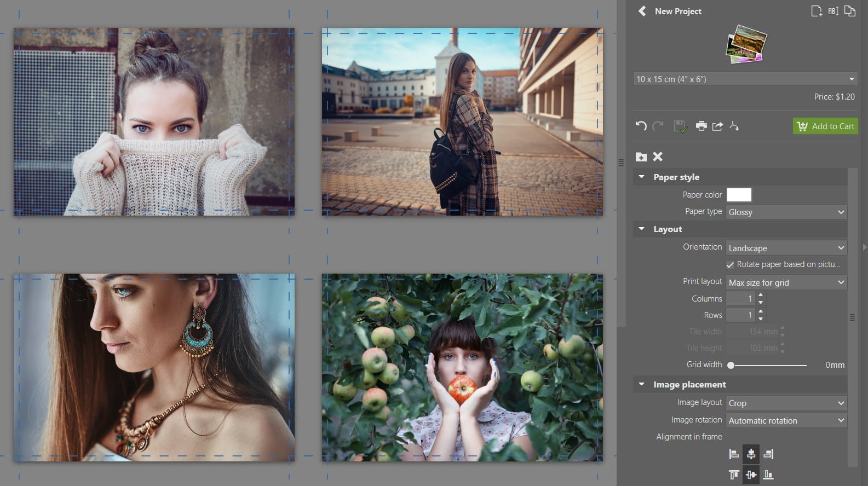The width and height of the screenshot is (868, 486).
Task: Open the Paper type dropdown
Action: point(786,212)
